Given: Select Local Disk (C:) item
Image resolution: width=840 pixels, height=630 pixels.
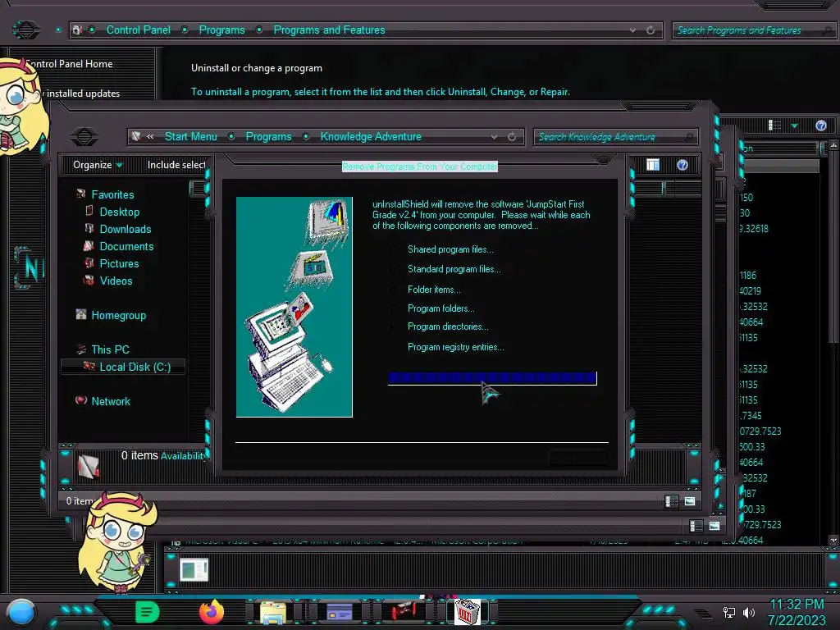Looking at the screenshot, I should 124,367.
